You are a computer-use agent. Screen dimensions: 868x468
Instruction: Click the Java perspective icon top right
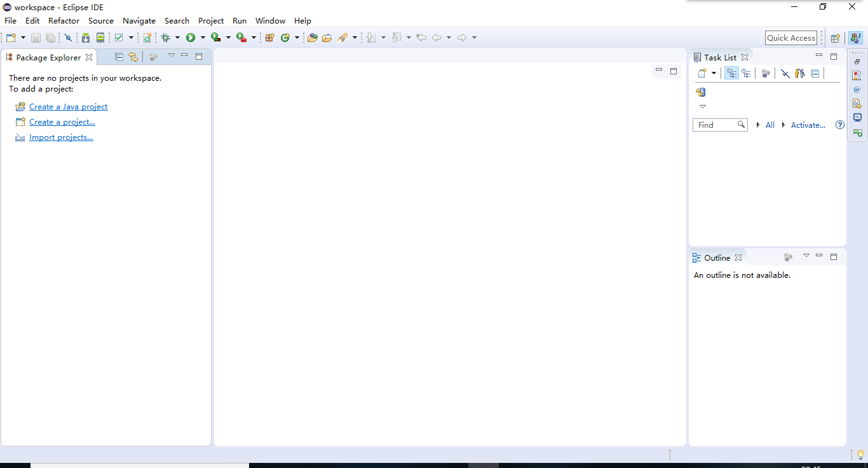point(855,38)
